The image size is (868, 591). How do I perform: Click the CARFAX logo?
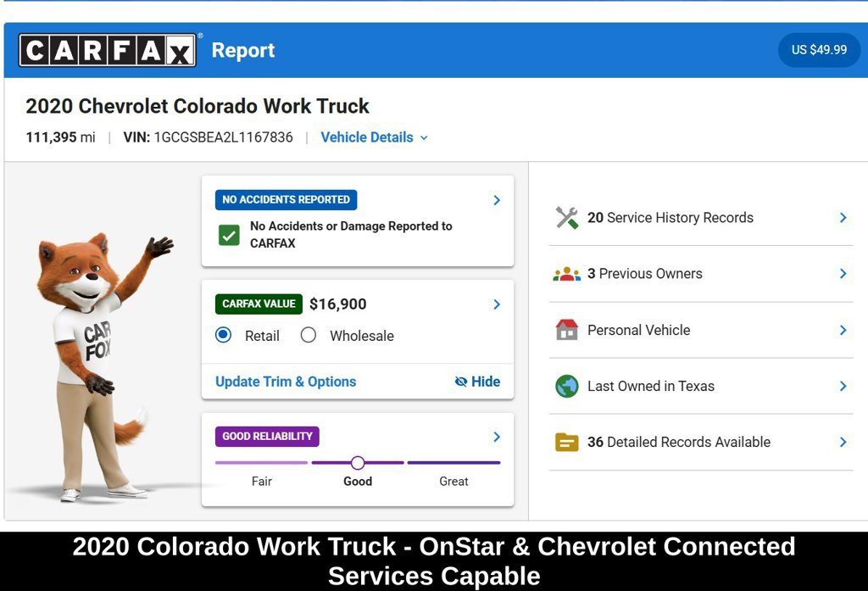point(108,50)
